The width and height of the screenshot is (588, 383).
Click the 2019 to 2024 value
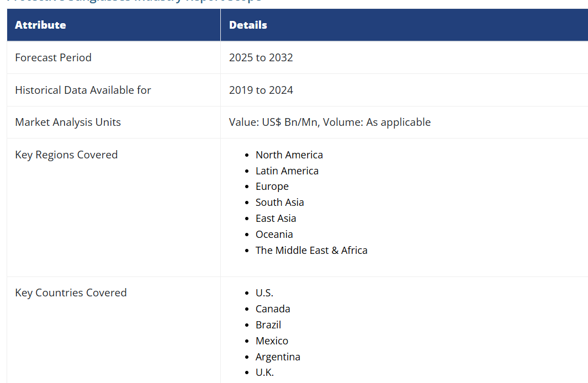click(x=261, y=90)
